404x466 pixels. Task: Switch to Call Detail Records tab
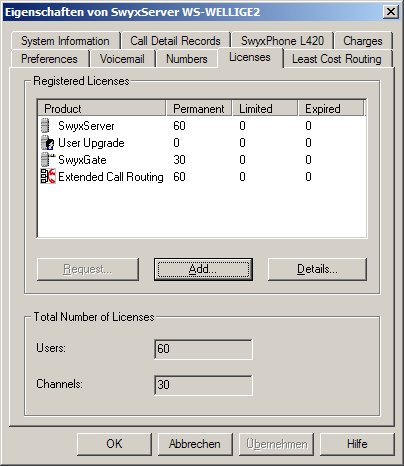[x=175, y=41]
